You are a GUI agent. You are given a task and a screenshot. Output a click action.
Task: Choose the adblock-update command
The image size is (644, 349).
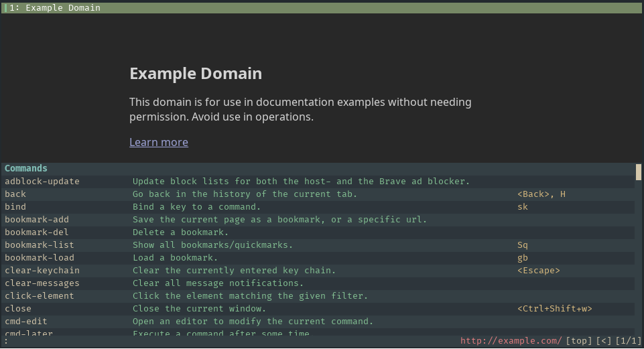pyautogui.click(x=42, y=182)
